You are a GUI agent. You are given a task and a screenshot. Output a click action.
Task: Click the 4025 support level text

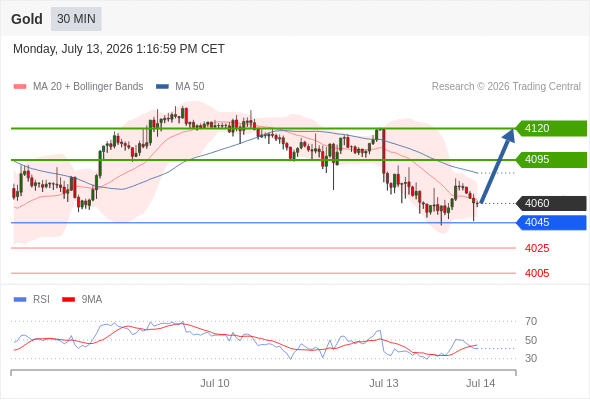(x=537, y=248)
